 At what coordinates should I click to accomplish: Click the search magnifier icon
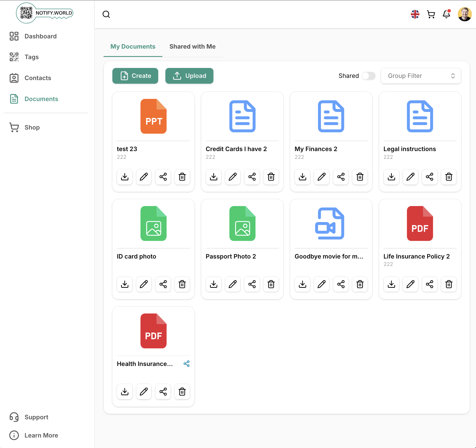pos(106,14)
